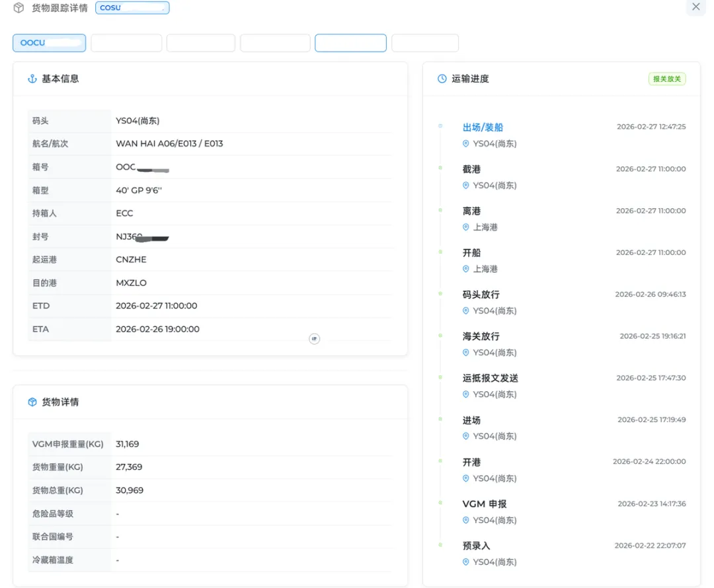Click the 进场 step title
Viewport: 714px width, 588px height.
click(471, 421)
